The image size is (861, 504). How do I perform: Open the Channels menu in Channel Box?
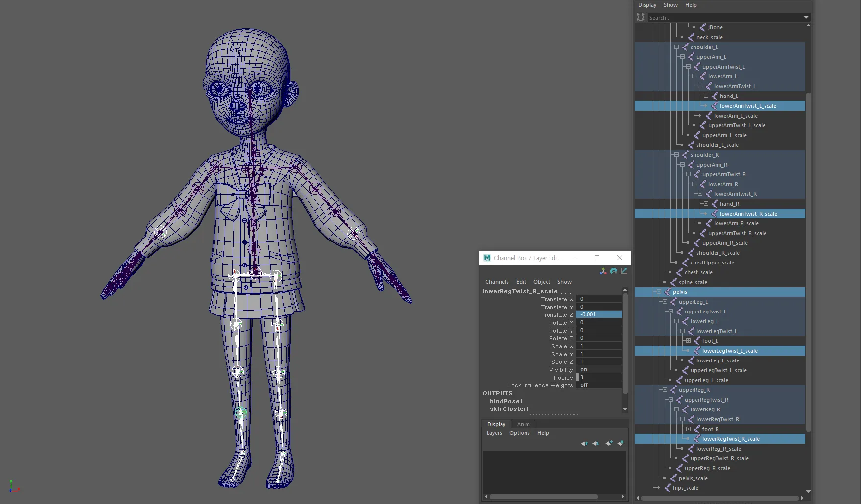pyautogui.click(x=497, y=282)
